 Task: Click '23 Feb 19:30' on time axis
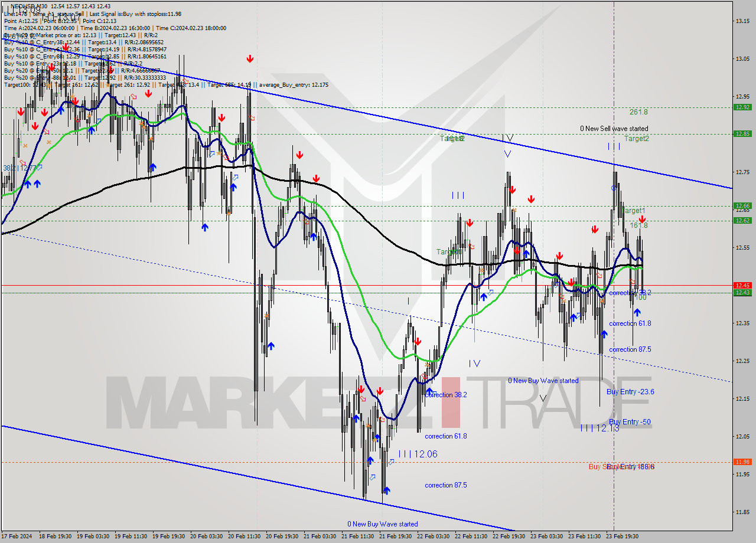pos(623,537)
